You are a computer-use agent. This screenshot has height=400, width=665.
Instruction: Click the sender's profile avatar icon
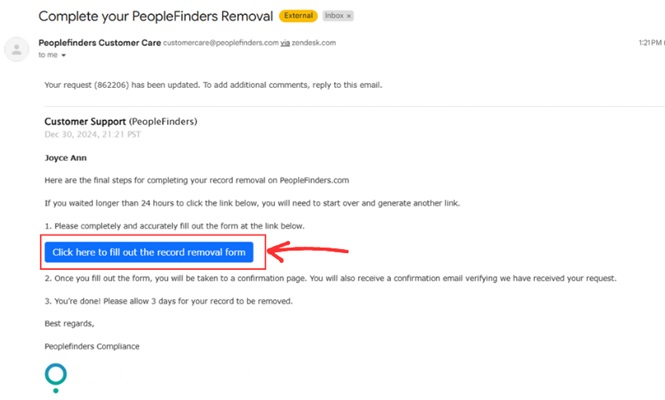click(17, 50)
